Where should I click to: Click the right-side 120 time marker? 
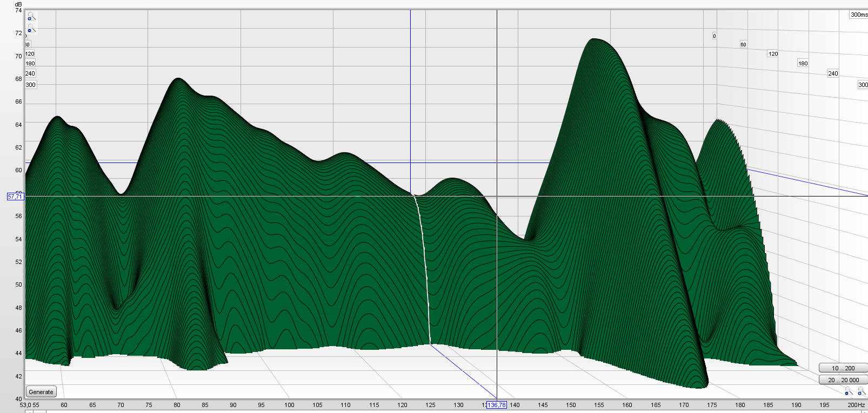(x=773, y=54)
